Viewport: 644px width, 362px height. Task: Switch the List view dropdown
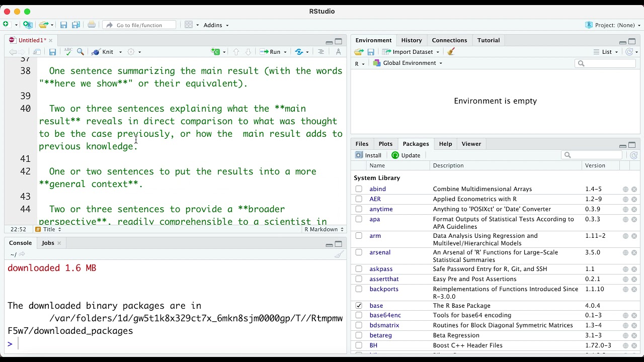pos(606,52)
